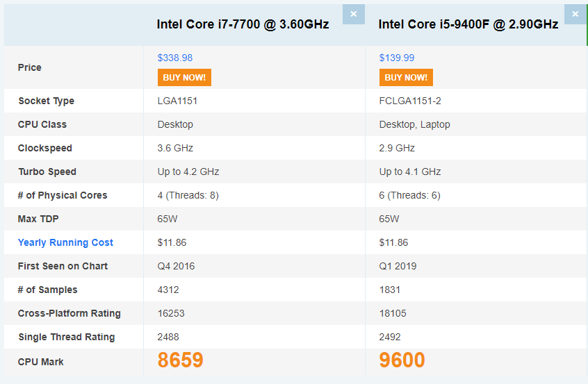Select the CPU Mark row label
The width and height of the screenshot is (588, 384).
tap(40, 362)
